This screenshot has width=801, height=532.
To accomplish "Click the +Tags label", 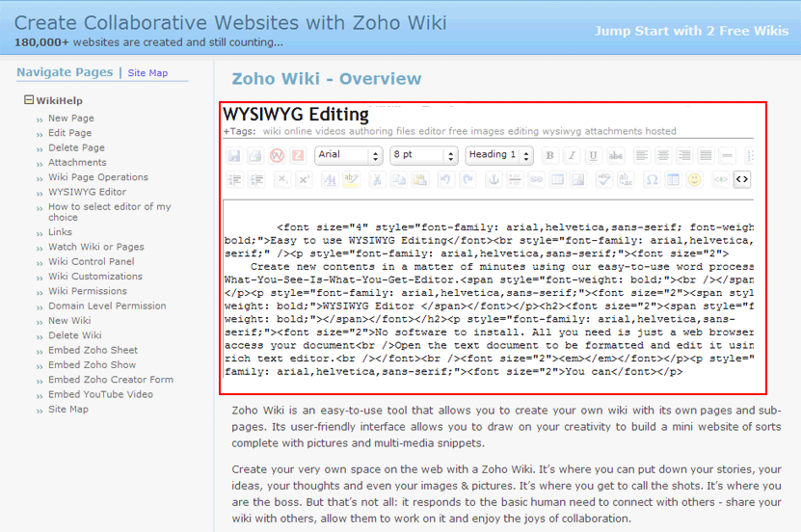I will coord(239,131).
